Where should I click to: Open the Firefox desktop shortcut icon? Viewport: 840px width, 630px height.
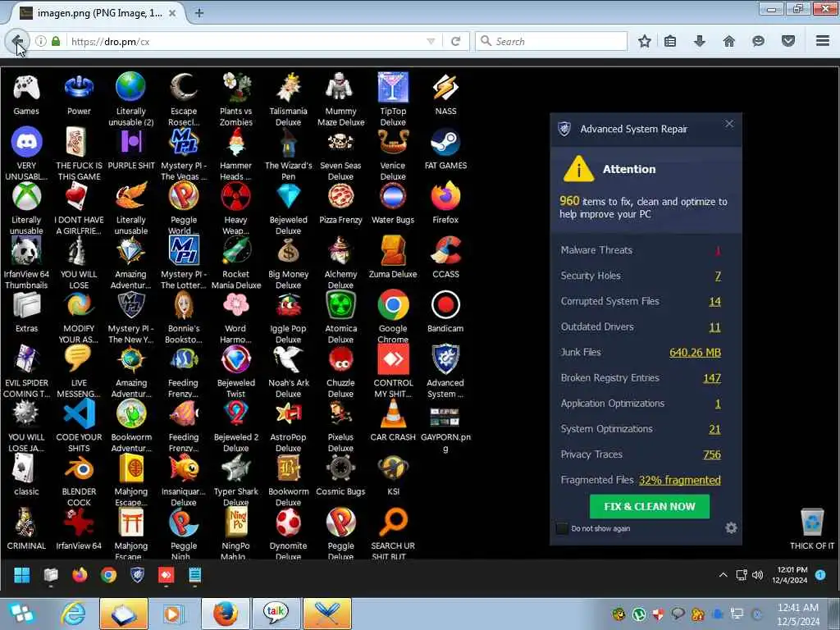445,197
